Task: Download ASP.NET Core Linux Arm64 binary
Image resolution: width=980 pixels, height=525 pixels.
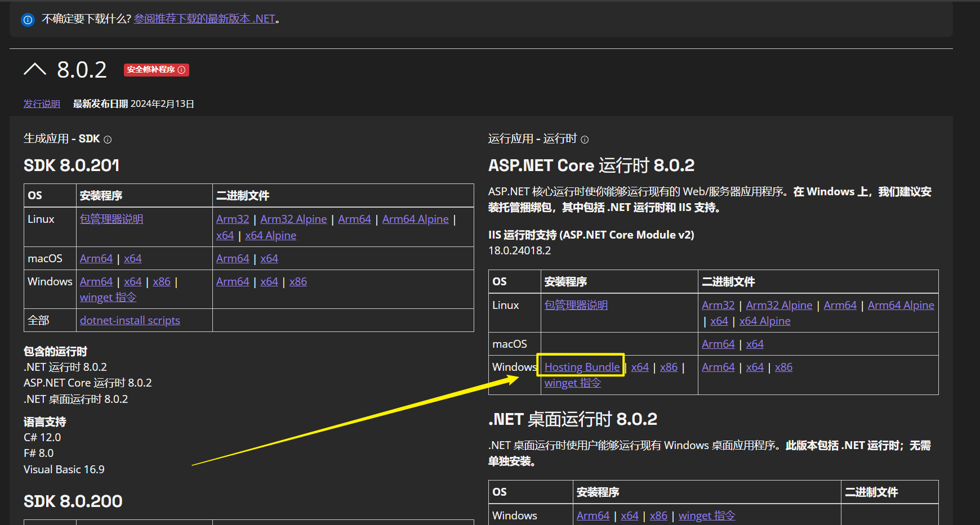Action: (840, 305)
